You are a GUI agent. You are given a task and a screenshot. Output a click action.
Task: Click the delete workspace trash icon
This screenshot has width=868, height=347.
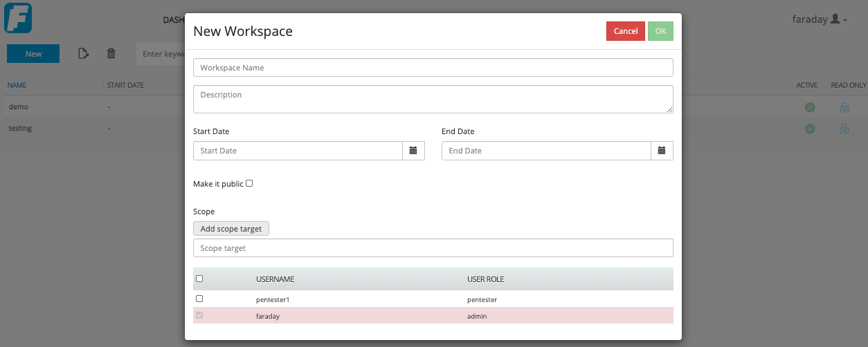111,54
